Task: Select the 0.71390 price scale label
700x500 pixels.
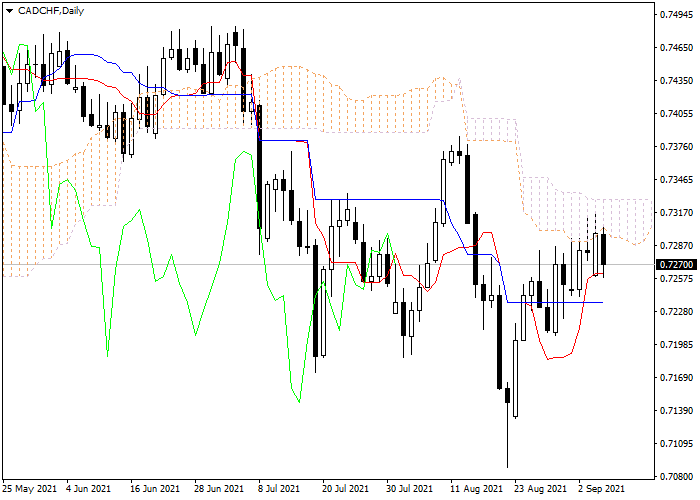Action: click(x=677, y=411)
